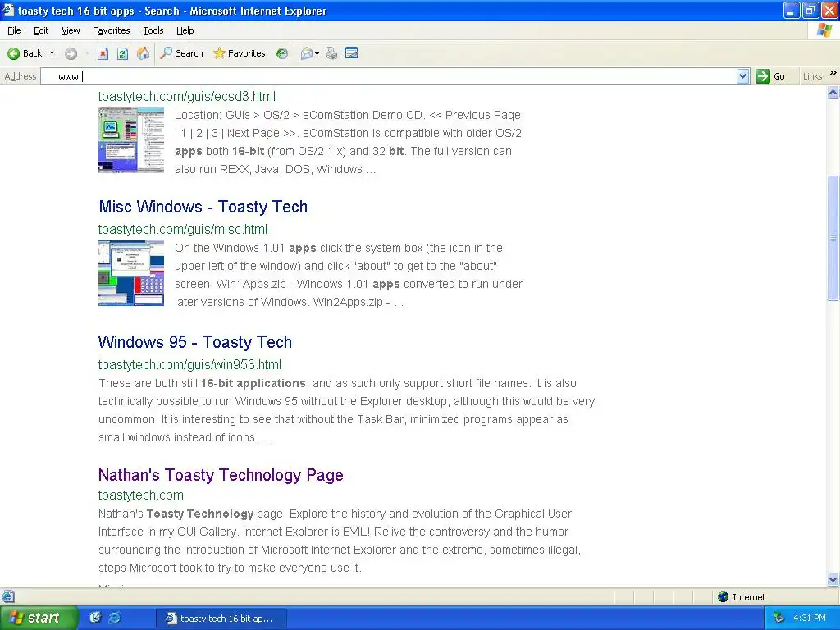Click the vertical scrollbar thumb

click(833, 238)
